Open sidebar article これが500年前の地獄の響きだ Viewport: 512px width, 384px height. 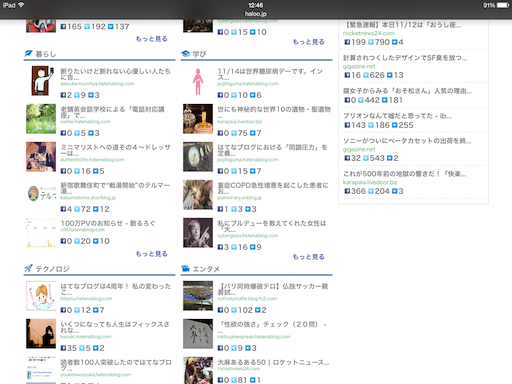click(x=405, y=174)
